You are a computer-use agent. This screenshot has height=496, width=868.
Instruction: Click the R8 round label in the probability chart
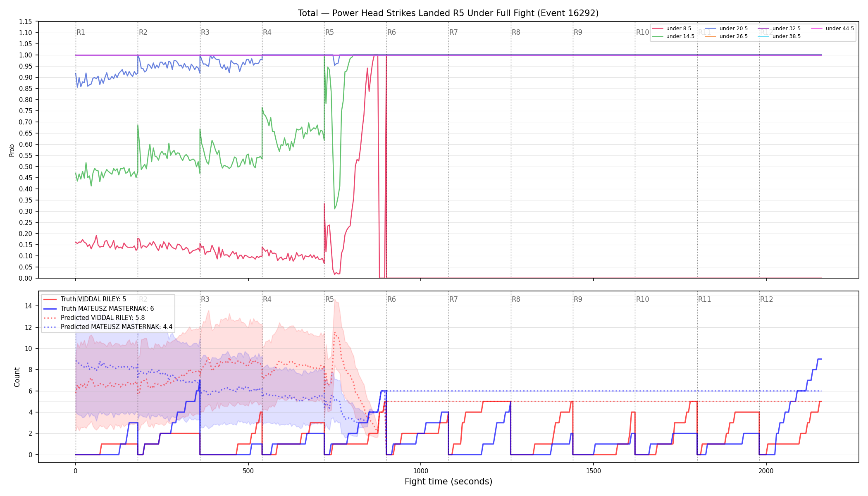click(x=516, y=32)
